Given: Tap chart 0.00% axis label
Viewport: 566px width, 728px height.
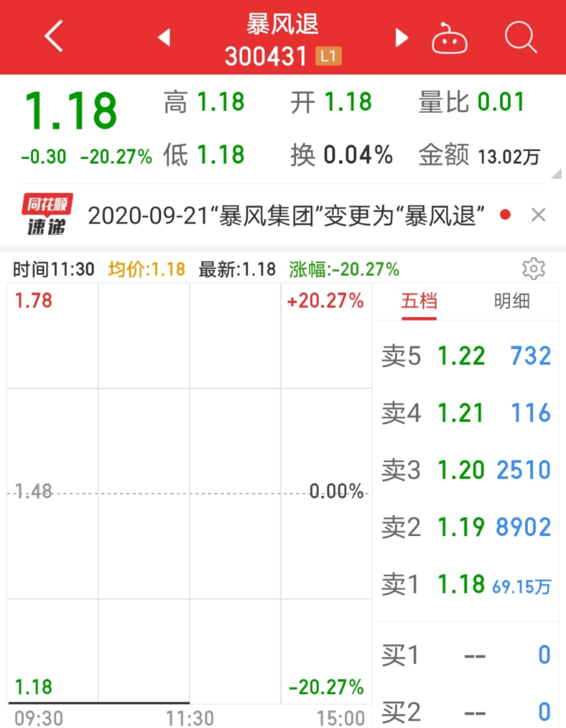Looking at the screenshot, I should tap(336, 491).
